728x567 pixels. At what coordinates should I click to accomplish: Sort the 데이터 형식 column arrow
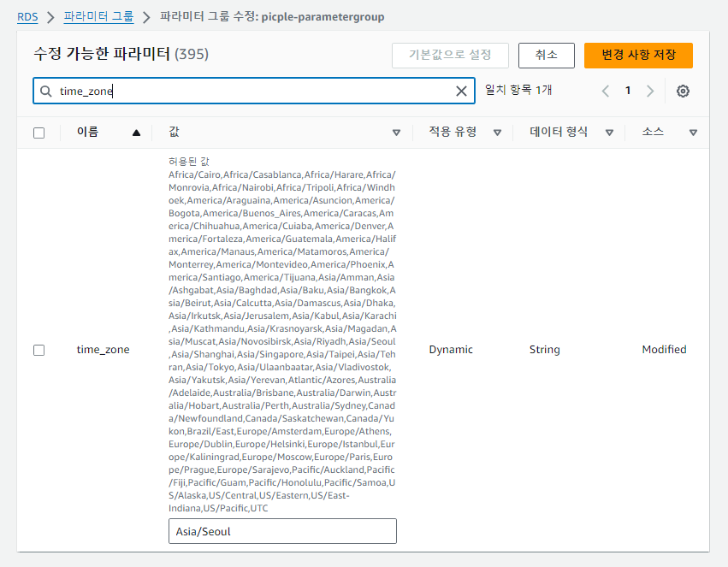coord(609,133)
